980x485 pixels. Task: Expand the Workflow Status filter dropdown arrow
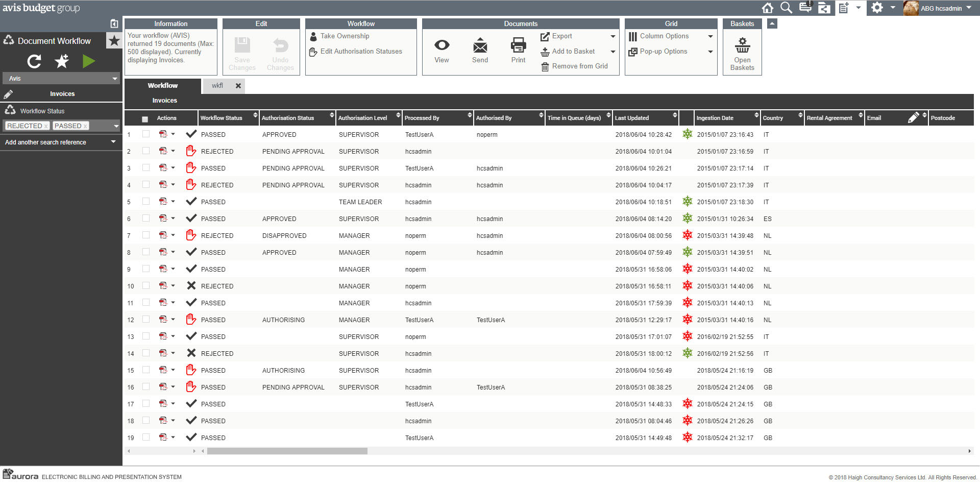point(116,126)
